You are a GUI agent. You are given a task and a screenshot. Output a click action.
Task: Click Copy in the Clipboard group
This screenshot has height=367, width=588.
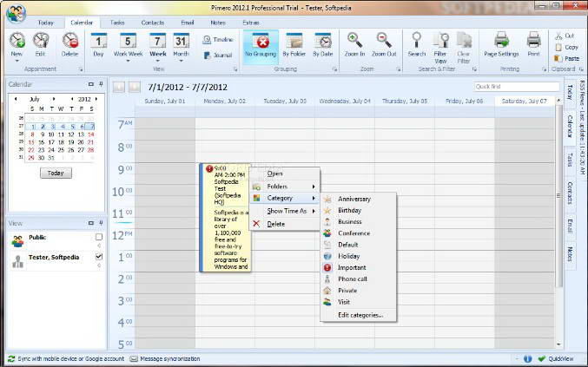pos(566,47)
